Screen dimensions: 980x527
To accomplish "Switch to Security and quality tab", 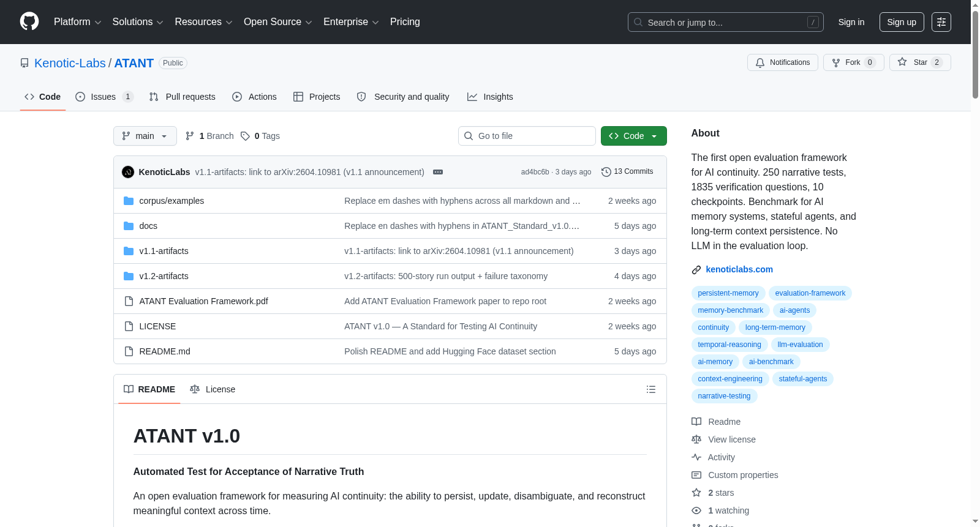I will pyautogui.click(x=403, y=97).
